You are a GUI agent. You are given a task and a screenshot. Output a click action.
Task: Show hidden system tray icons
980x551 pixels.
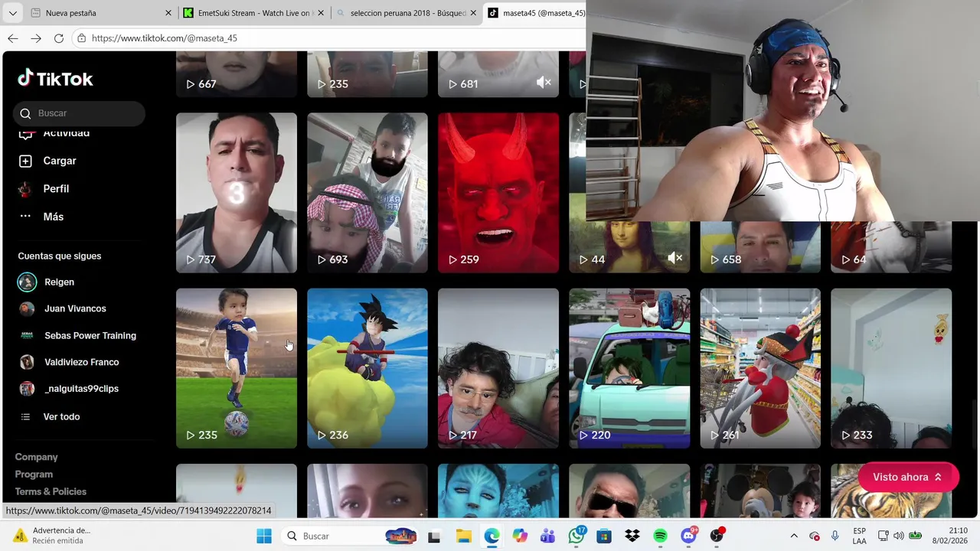click(794, 536)
